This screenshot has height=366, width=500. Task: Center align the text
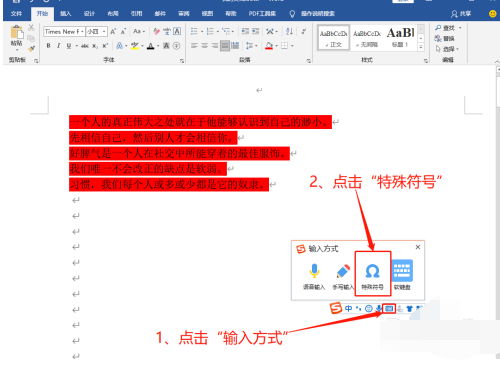click(x=205, y=46)
